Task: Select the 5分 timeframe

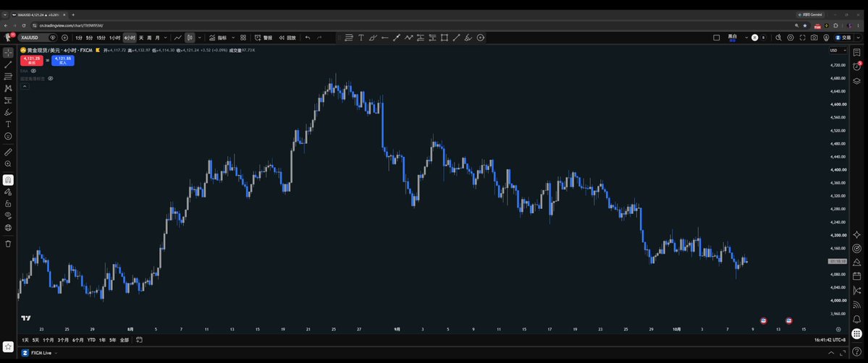Action: [x=89, y=38]
